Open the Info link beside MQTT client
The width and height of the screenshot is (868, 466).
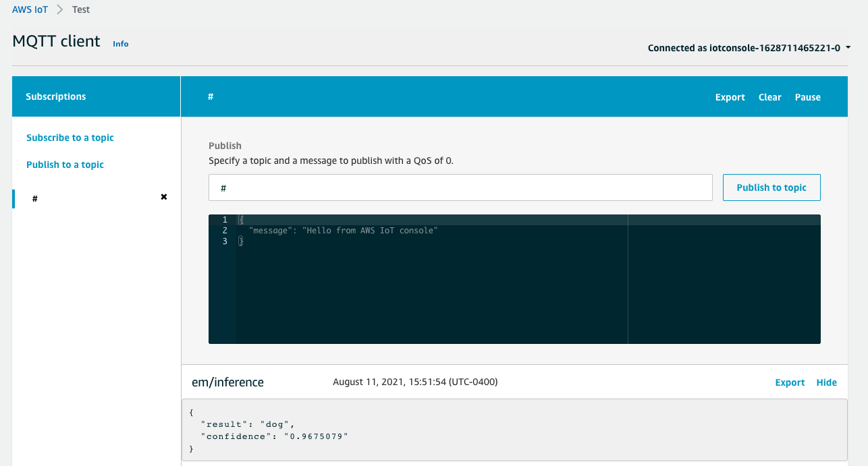120,44
